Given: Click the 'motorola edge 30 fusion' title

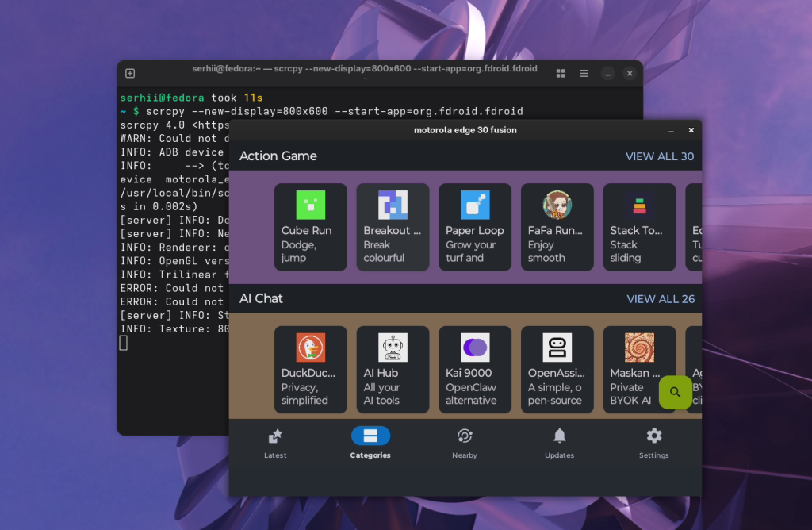Looking at the screenshot, I should 465,130.
